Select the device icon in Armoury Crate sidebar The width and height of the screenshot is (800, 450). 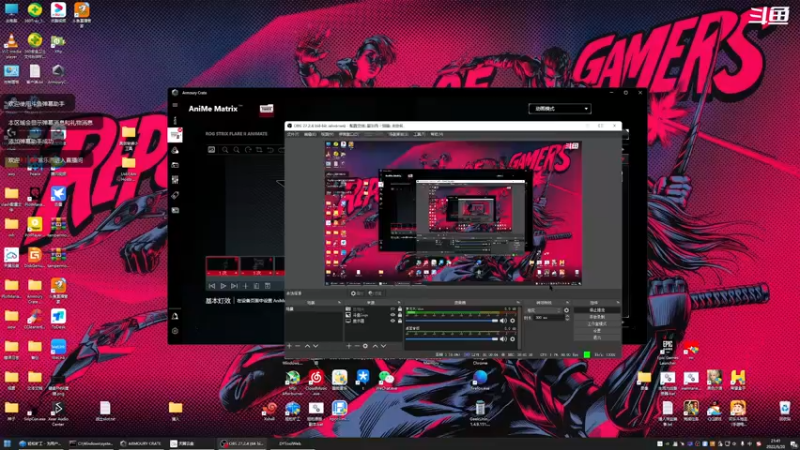coord(175,135)
